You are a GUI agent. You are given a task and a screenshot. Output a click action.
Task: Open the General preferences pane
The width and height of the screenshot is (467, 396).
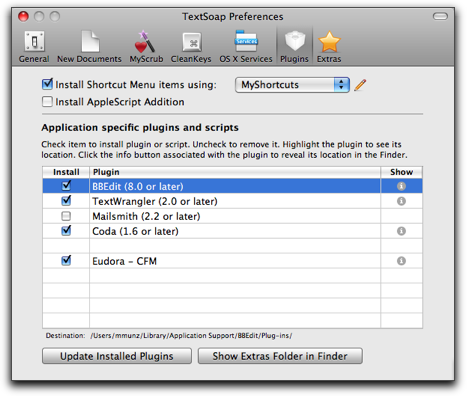tap(34, 47)
